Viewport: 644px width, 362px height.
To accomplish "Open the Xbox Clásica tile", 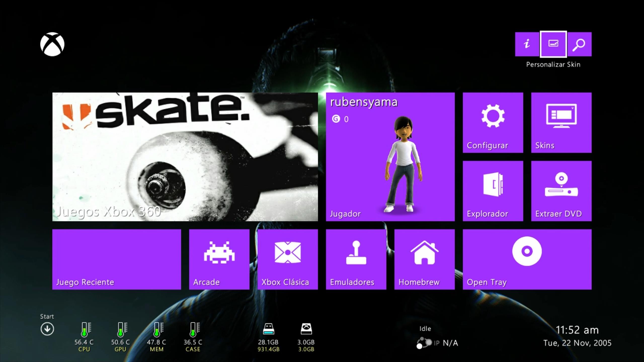I will [x=288, y=259].
